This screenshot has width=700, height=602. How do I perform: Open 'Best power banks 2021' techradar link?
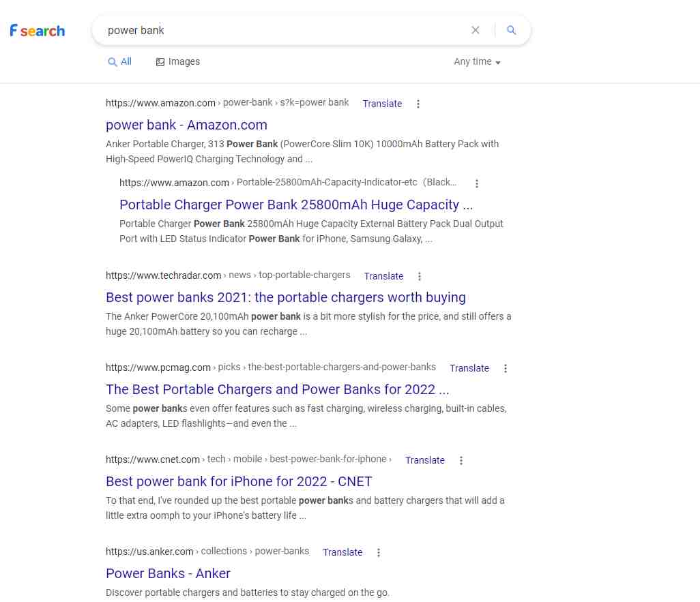coord(286,297)
